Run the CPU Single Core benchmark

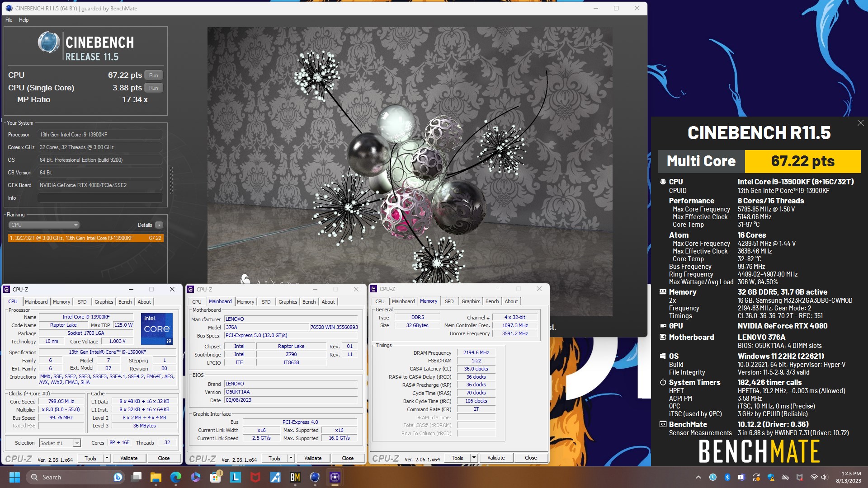pyautogui.click(x=154, y=88)
